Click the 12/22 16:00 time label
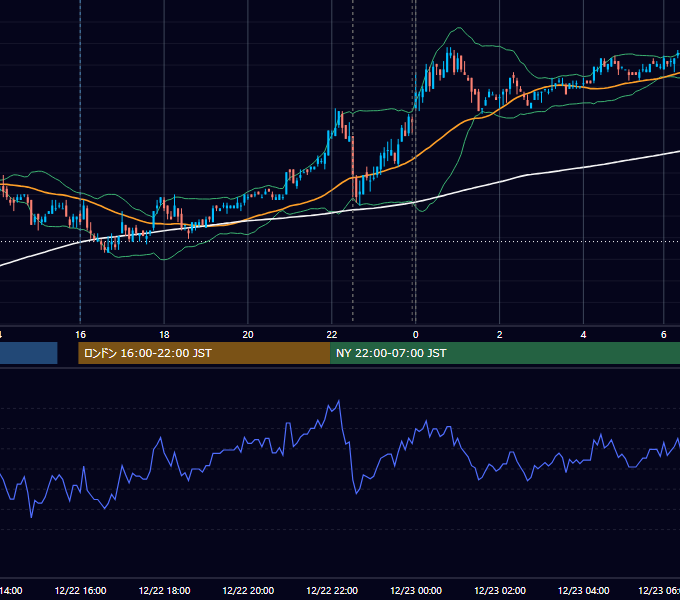 coord(80,590)
